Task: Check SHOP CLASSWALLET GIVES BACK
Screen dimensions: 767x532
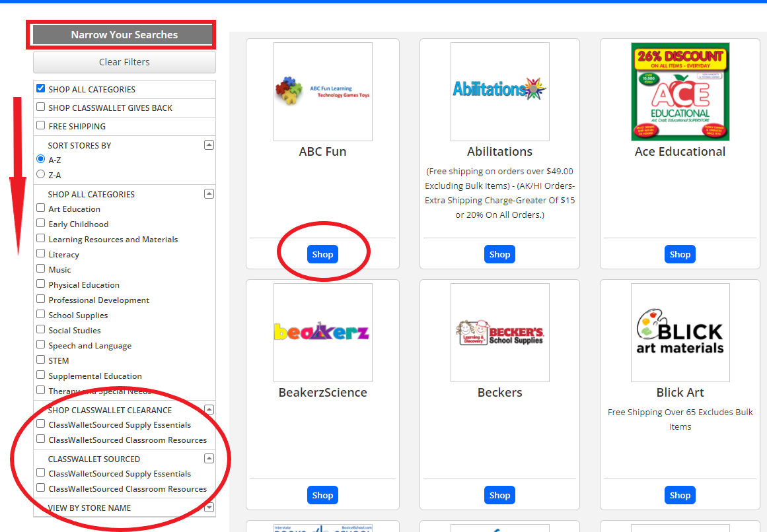Action: click(40, 107)
